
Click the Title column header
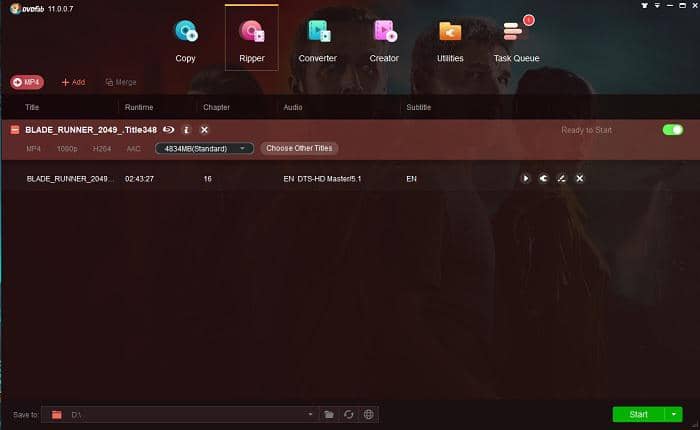coord(32,107)
